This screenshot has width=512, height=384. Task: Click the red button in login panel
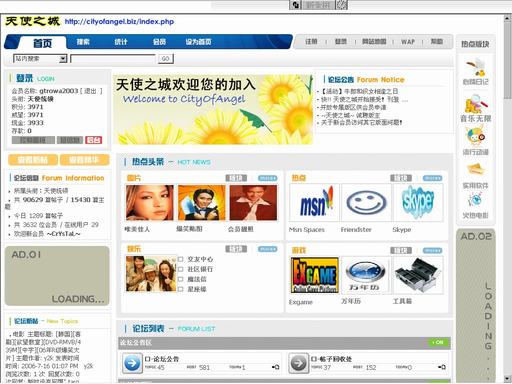click(x=94, y=140)
